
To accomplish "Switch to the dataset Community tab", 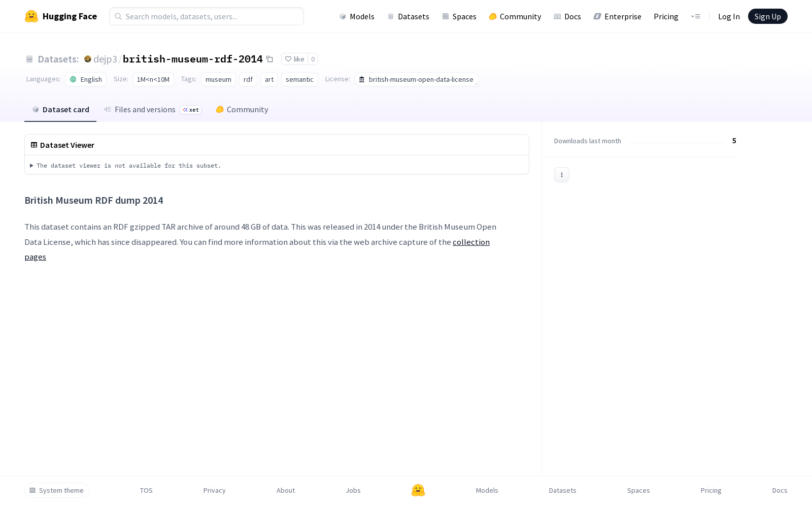I will point(242,109).
